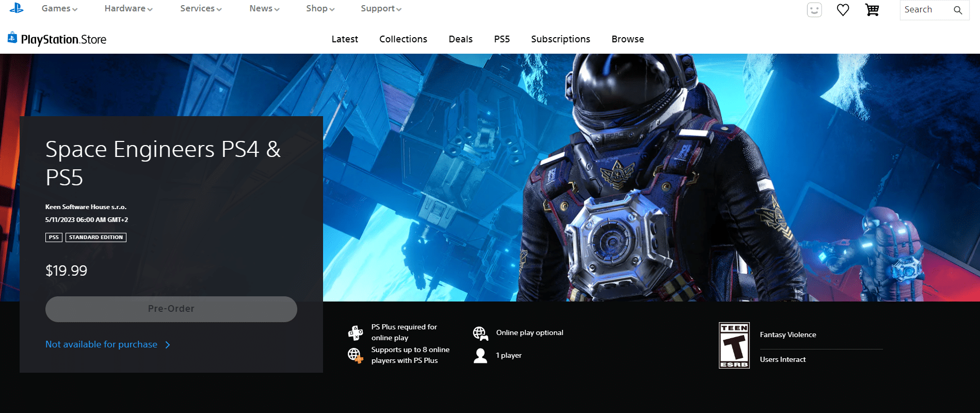
Task: Click the Space Engineers PS4 & PS5 title
Action: coord(163,163)
